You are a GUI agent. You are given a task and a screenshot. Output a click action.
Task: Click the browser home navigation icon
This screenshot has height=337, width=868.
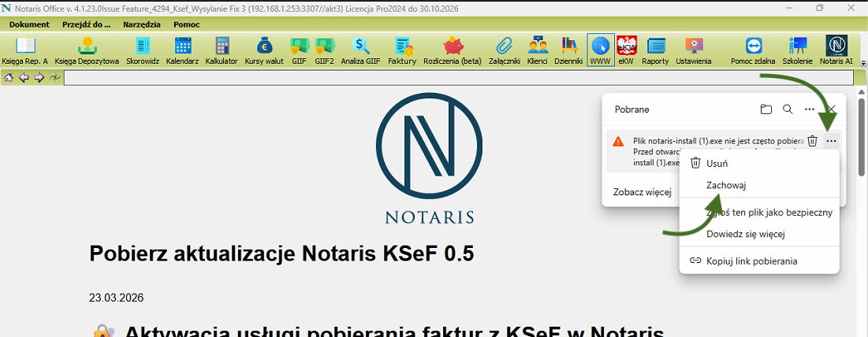[x=9, y=78]
